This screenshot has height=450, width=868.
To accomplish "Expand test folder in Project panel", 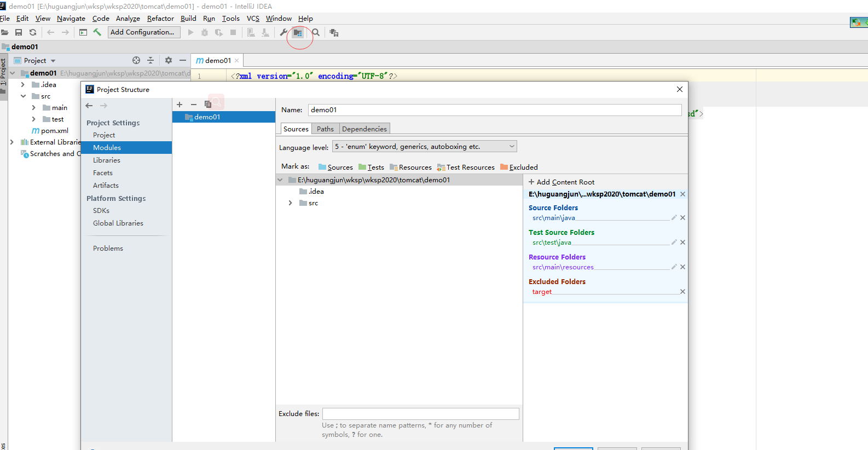I will 33,119.
